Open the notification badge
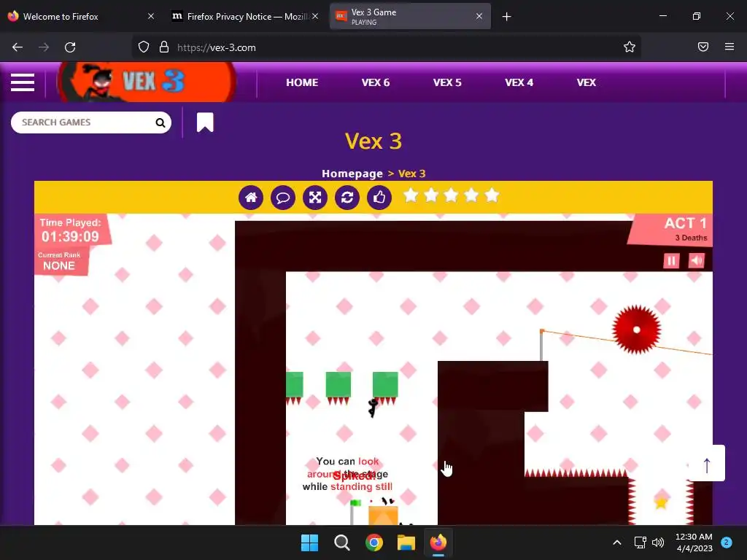This screenshot has height=560, width=747. 727,542
